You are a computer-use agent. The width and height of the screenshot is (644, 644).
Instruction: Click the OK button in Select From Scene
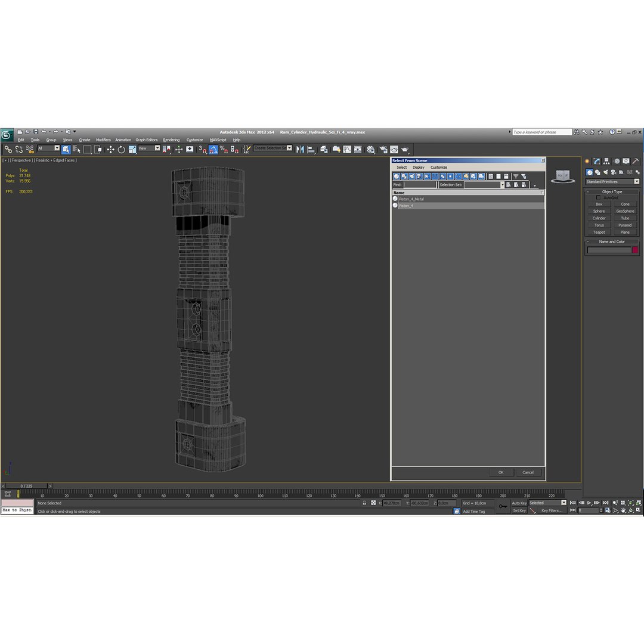coord(501,472)
